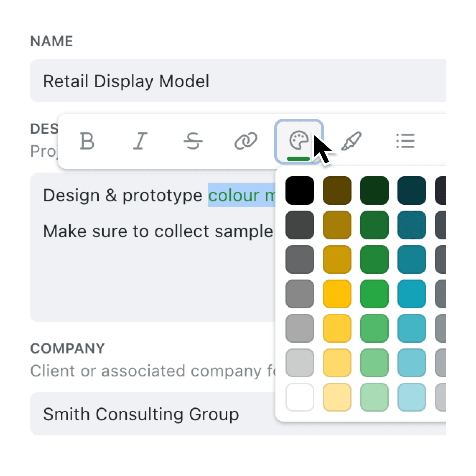
Task: Click the highlighted green "colour" text
Action: 234,195
